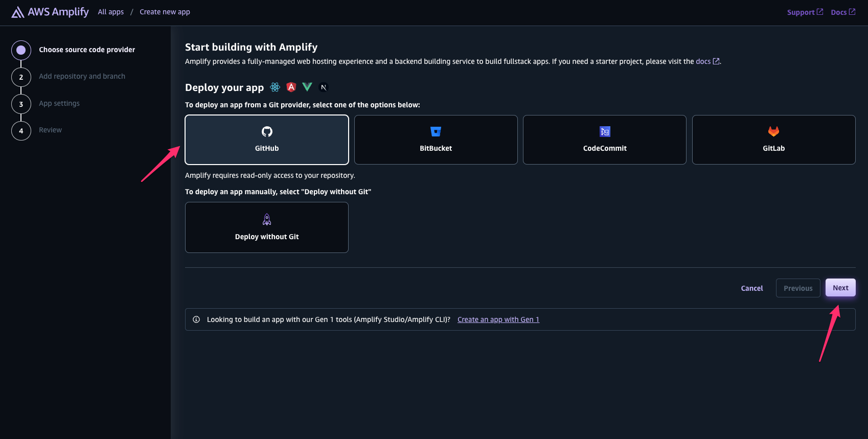
Task: Proceed with the Next button
Action: [x=840, y=288]
